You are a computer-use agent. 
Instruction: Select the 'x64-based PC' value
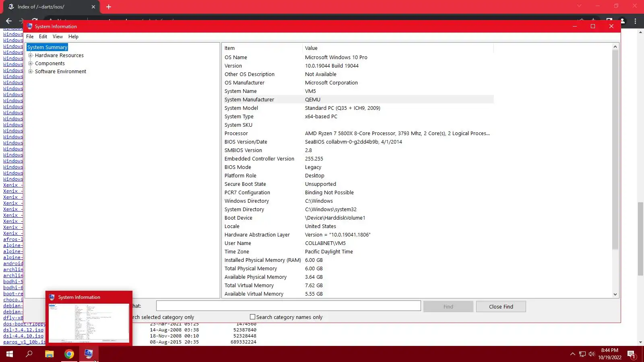point(321,117)
